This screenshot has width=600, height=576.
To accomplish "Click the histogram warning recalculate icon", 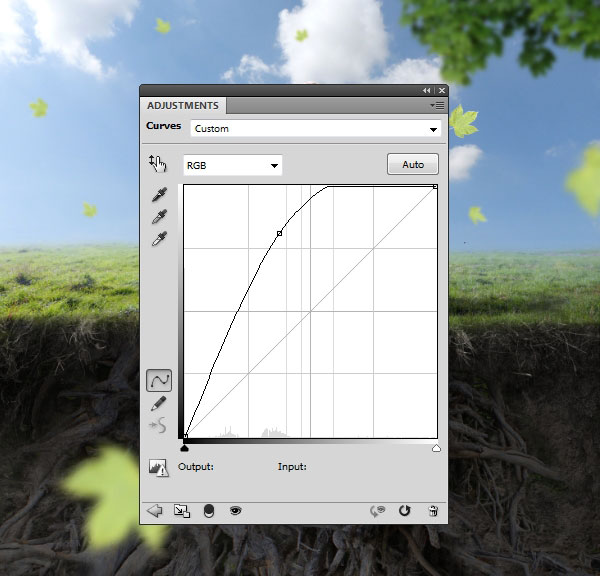I will pos(158,468).
